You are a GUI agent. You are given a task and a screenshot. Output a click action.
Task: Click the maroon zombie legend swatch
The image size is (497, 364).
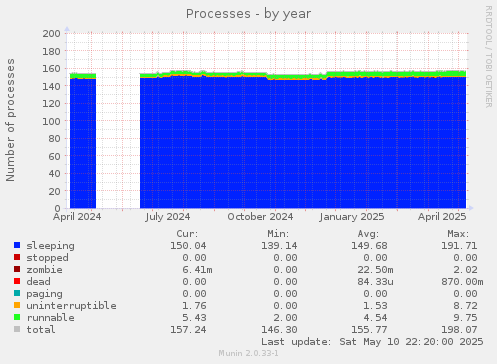17,269
